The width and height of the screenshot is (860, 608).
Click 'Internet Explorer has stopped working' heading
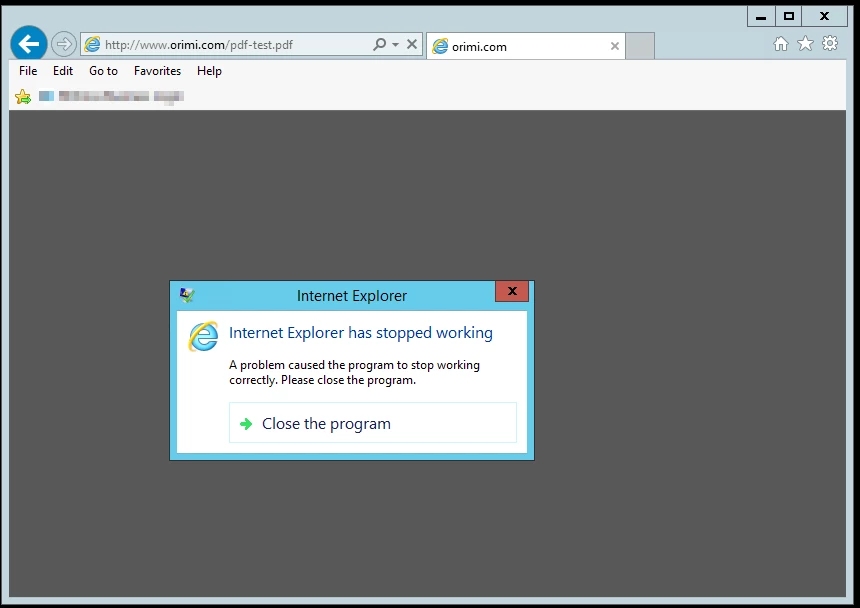tap(361, 333)
